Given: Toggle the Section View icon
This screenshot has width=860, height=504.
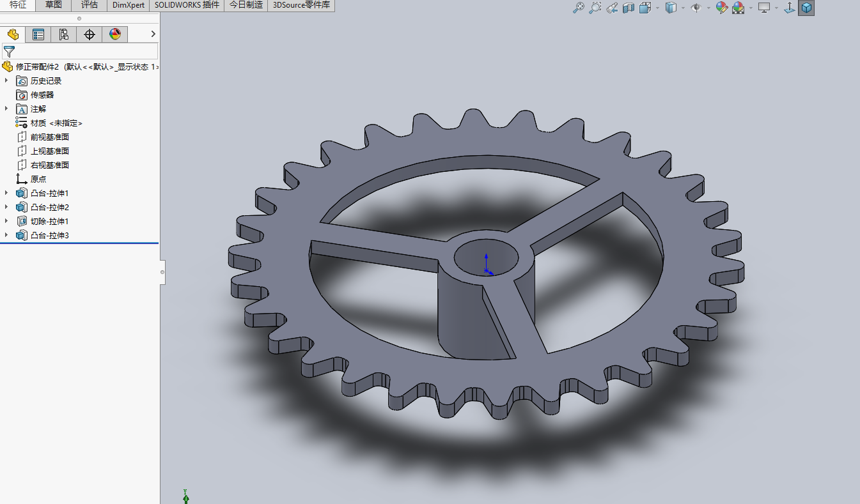Looking at the screenshot, I should coord(629,8).
